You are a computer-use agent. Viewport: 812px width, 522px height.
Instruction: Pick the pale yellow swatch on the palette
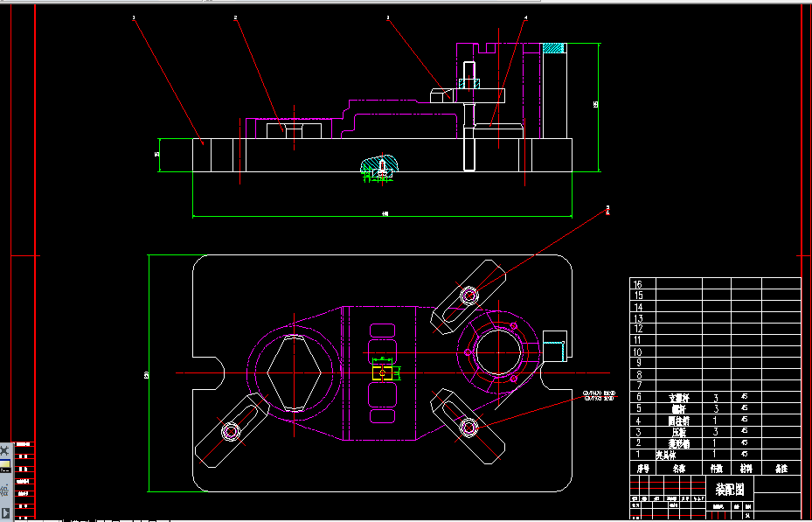pos(4,465)
